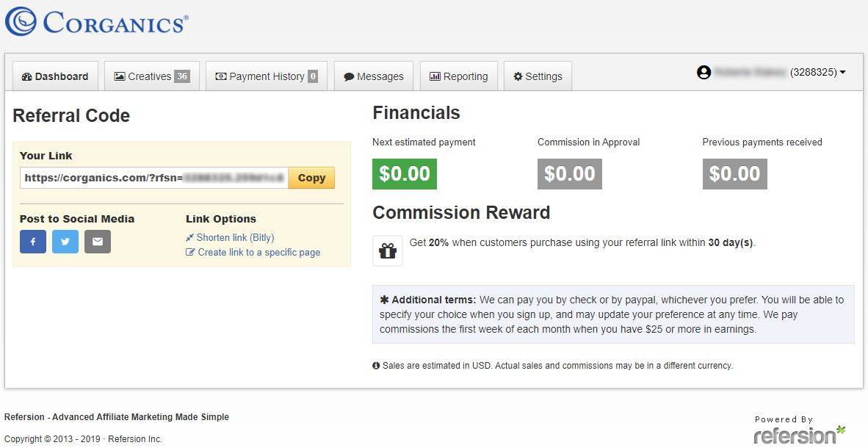
Task: Click the green next estimated payment amount
Action: tap(404, 174)
